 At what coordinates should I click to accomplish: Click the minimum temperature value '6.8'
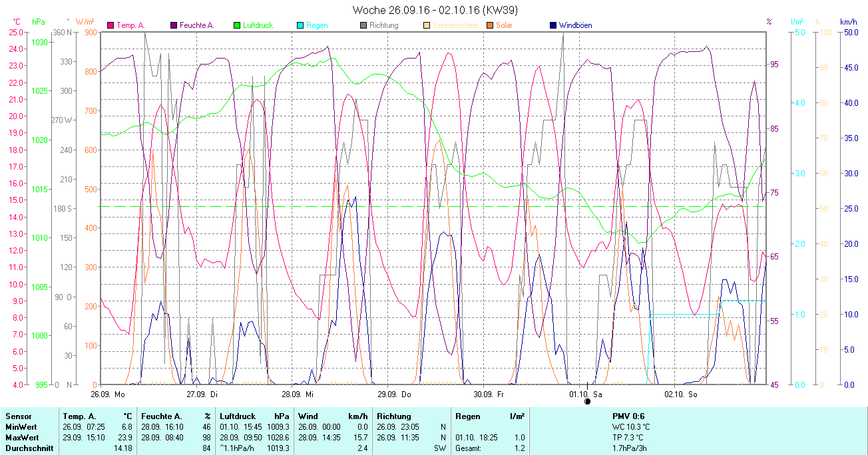pos(126,426)
